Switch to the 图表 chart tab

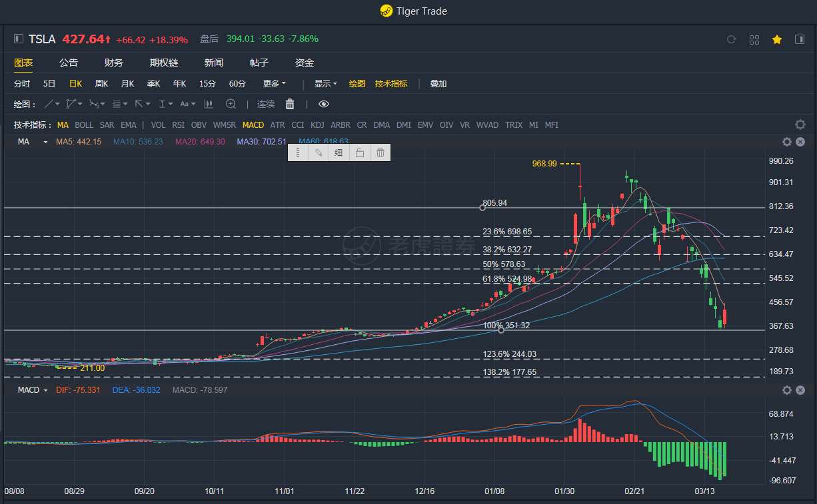click(23, 63)
